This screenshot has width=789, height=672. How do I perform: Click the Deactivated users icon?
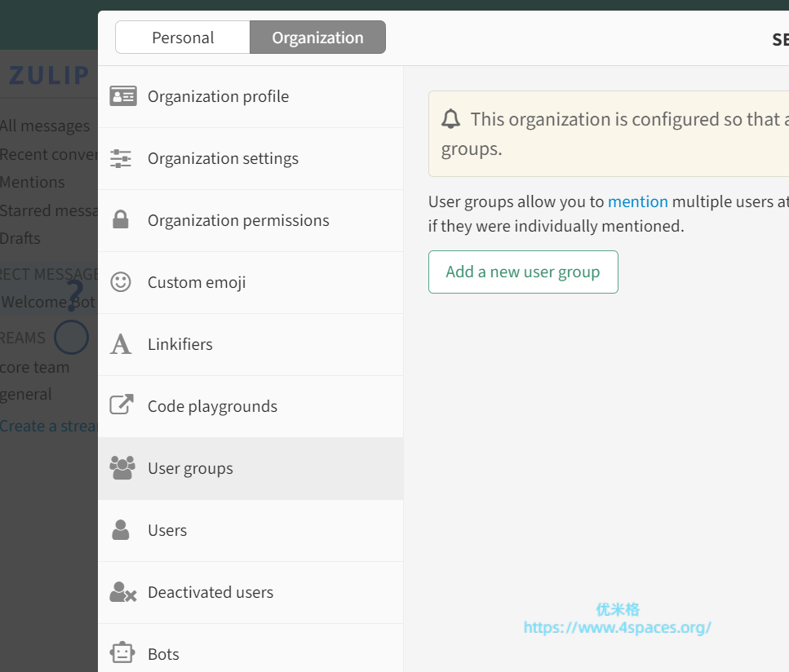coord(122,592)
